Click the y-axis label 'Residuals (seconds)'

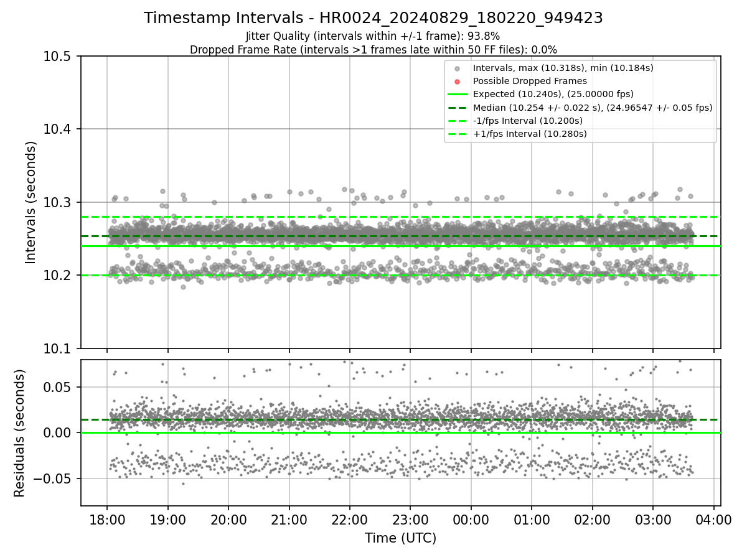(x=20, y=433)
